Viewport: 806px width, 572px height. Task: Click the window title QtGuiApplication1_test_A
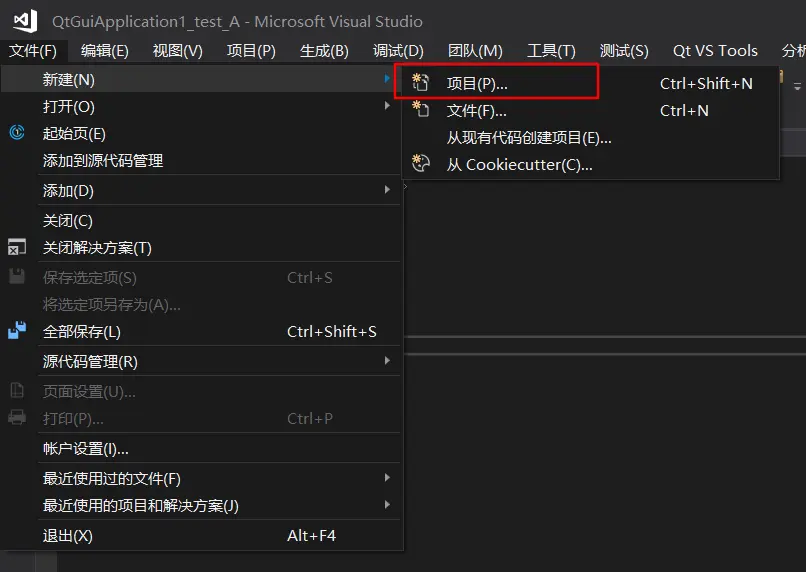pyautogui.click(x=146, y=22)
